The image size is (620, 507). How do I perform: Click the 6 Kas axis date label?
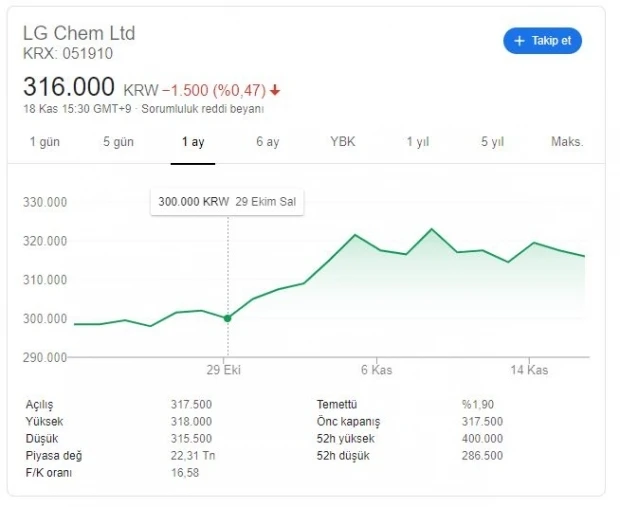coord(376,370)
